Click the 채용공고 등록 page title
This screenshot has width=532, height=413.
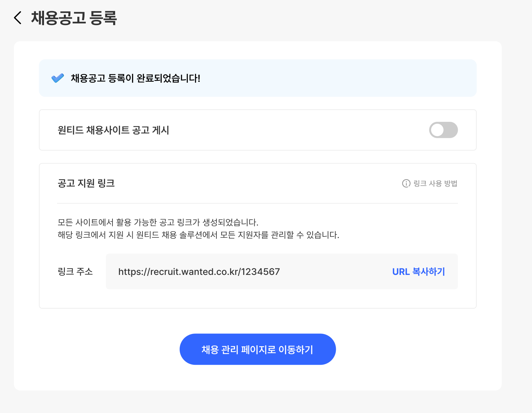(74, 18)
